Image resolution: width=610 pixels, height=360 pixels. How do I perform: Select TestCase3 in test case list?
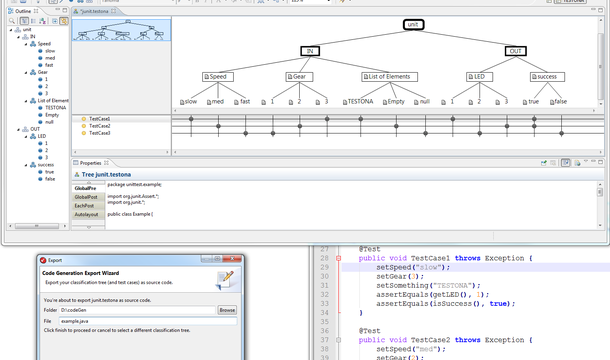[100, 133]
